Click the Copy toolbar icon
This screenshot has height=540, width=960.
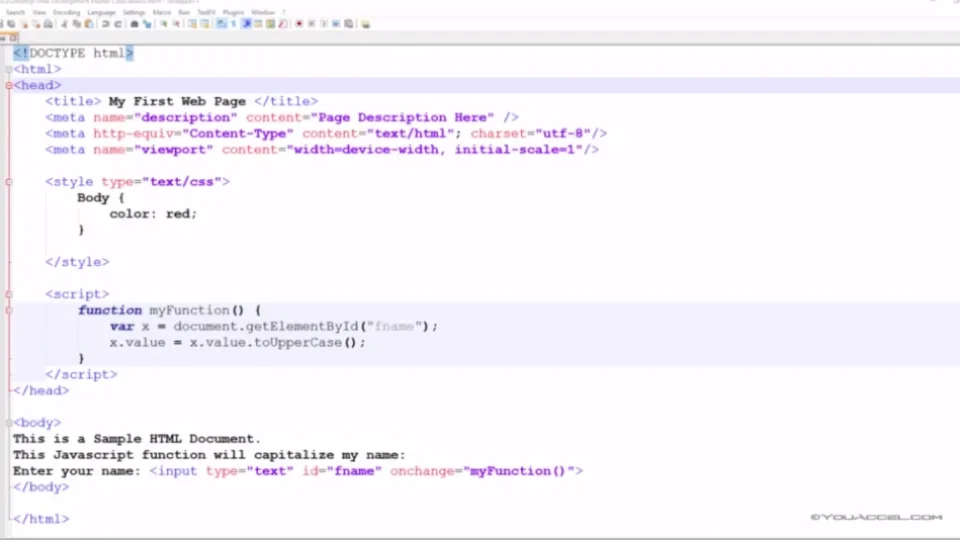77,24
